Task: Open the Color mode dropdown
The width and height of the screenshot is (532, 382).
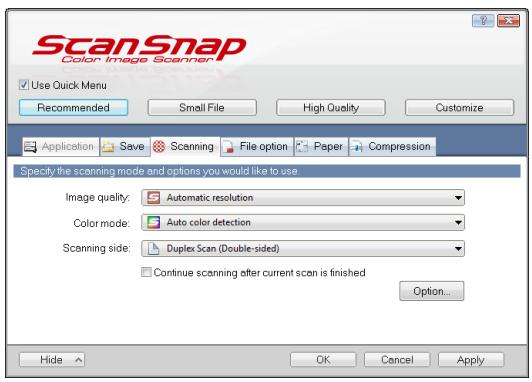Action: 303,223
